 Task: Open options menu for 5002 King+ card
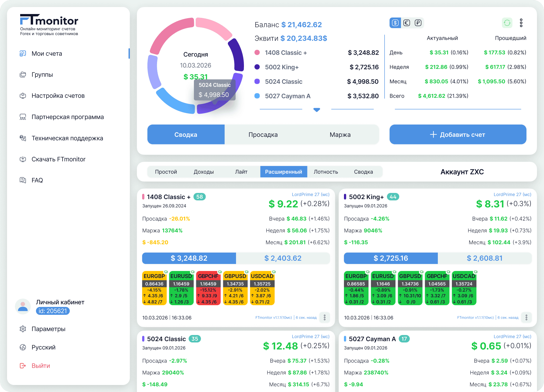pos(526,317)
